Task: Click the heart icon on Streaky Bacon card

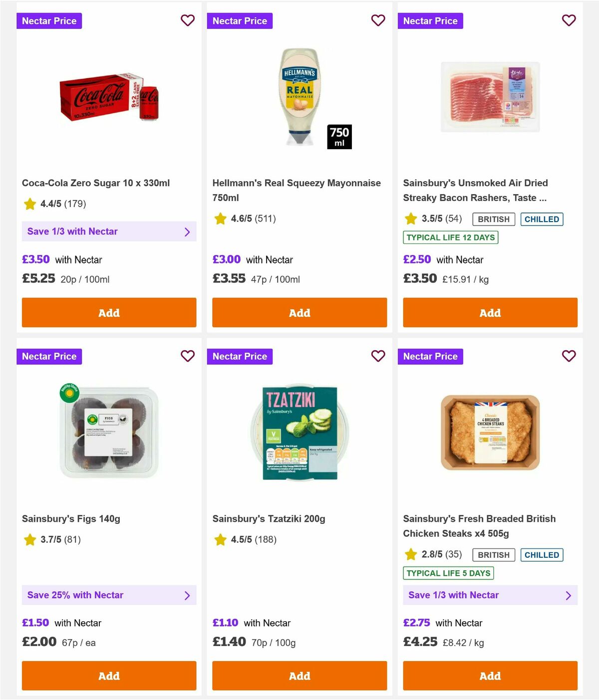Action: tap(569, 20)
